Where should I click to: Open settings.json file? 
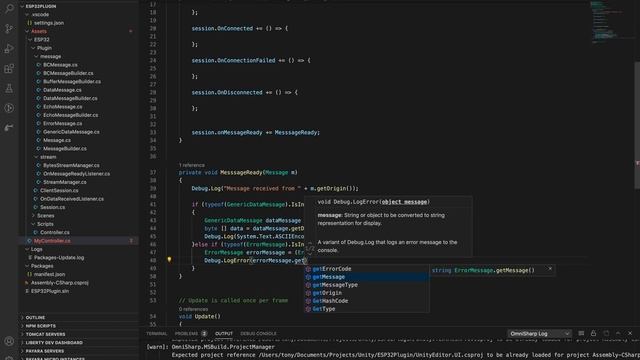(49, 23)
